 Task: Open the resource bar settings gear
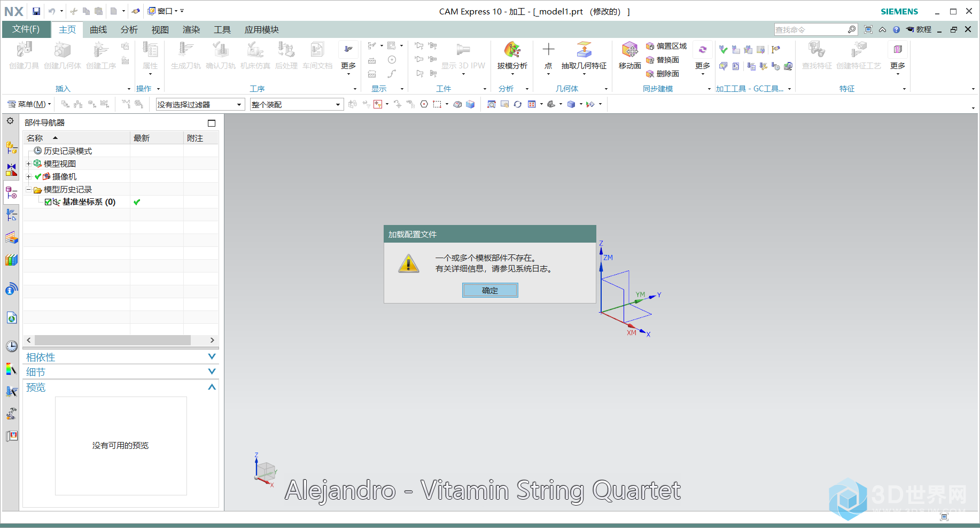point(10,121)
